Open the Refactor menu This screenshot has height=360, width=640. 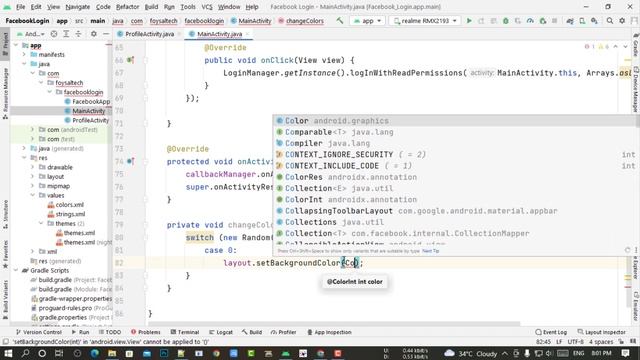click(x=127, y=7)
